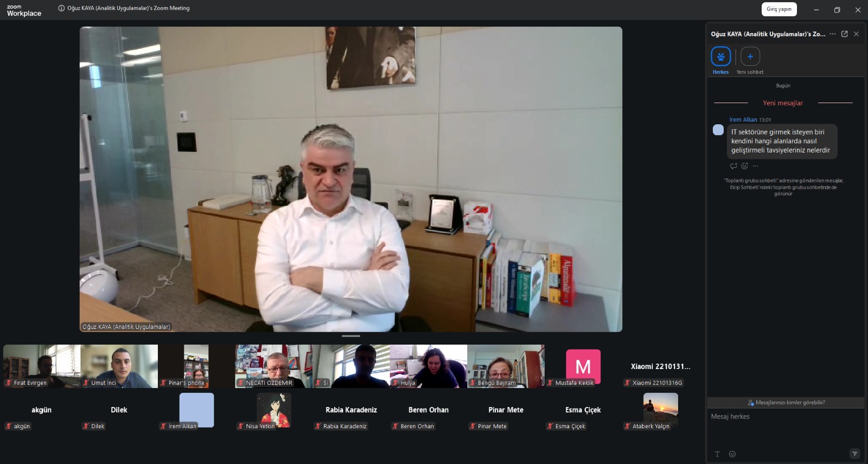The height and width of the screenshot is (464, 868).
Task: Pop out the chat panel window
Action: point(844,34)
